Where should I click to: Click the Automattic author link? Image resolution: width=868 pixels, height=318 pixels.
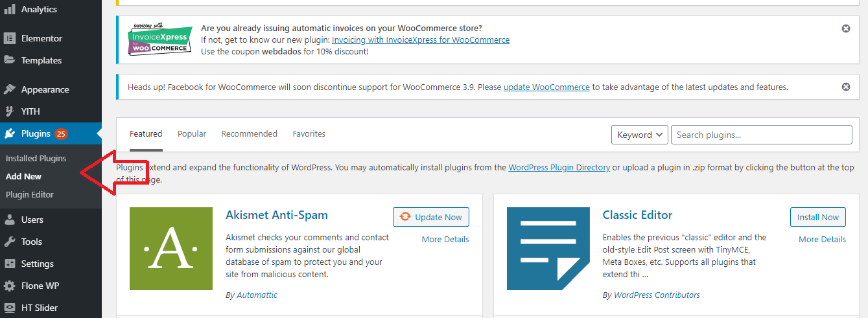pos(257,295)
